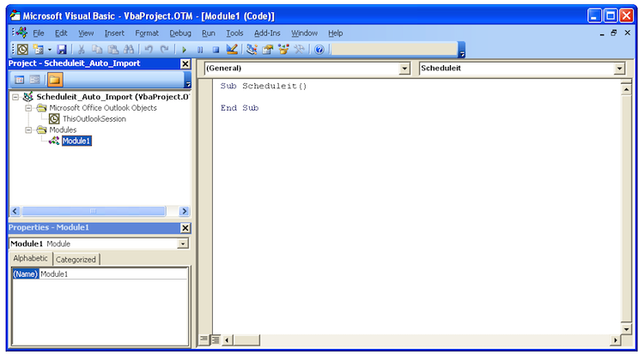The width and height of the screenshot is (644, 355).
Task: Open Visual Basic Help question icon
Action: tap(319, 50)
